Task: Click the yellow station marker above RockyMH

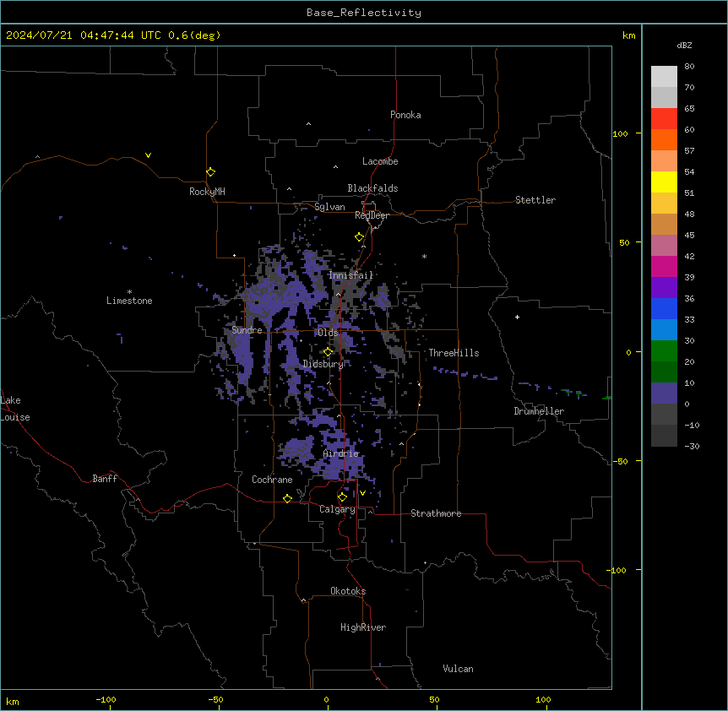Action: point(210,172)
